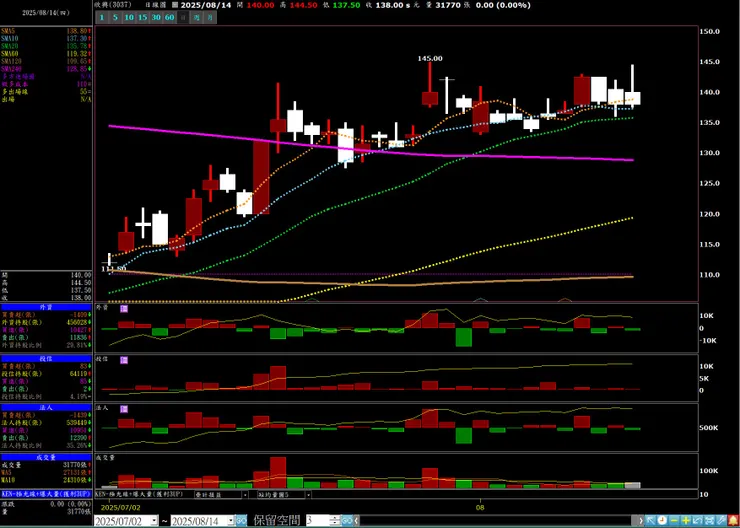Click the 2025/07/02 axis date label
Viewport: 740px width, 528px height.
click(120, 508)
